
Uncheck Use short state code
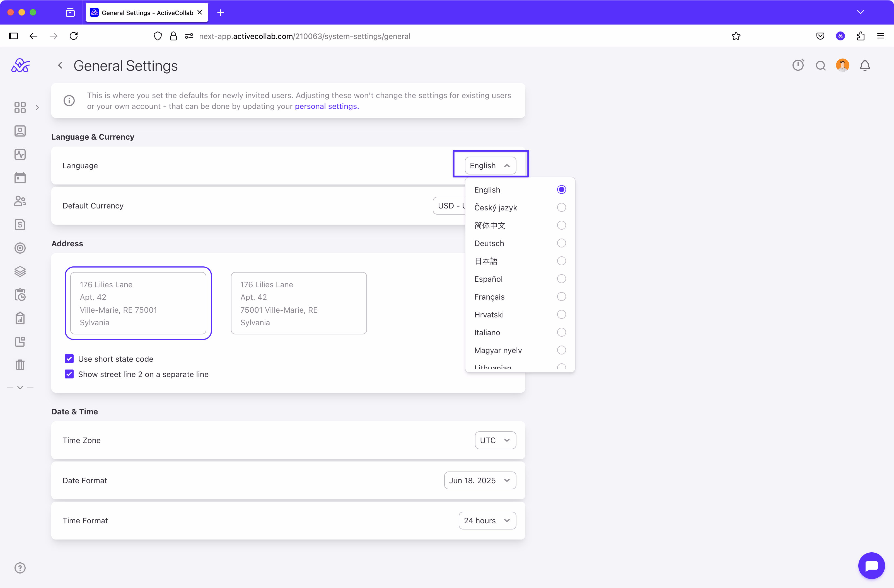69,359
